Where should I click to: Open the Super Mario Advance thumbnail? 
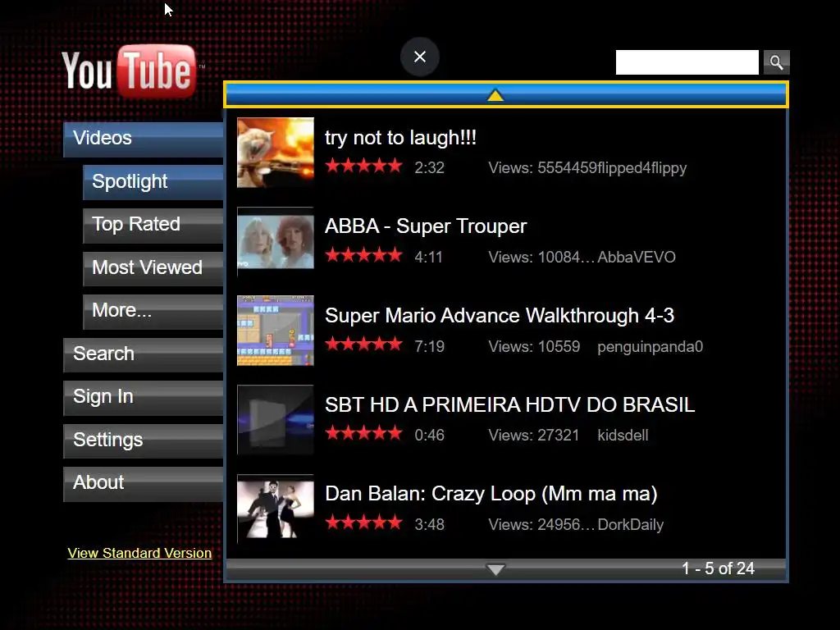pyautogui.click(x=276, y=331)
